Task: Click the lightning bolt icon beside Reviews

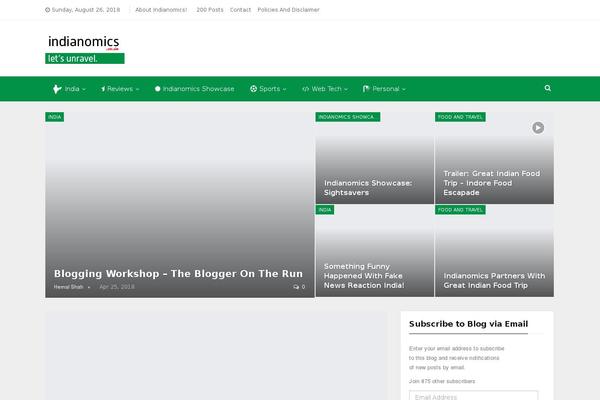Action: [x=103, y=89]
